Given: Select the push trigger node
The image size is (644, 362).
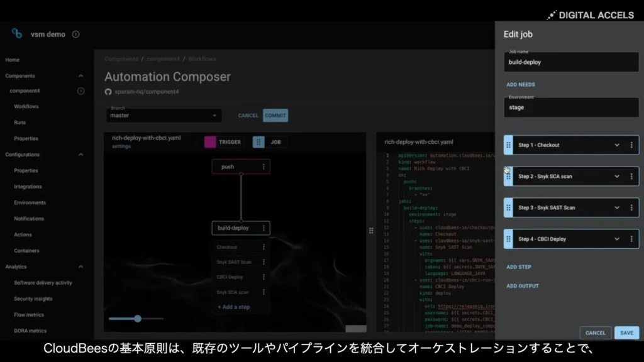Looking at the screenshot, I should coord(241,167).
